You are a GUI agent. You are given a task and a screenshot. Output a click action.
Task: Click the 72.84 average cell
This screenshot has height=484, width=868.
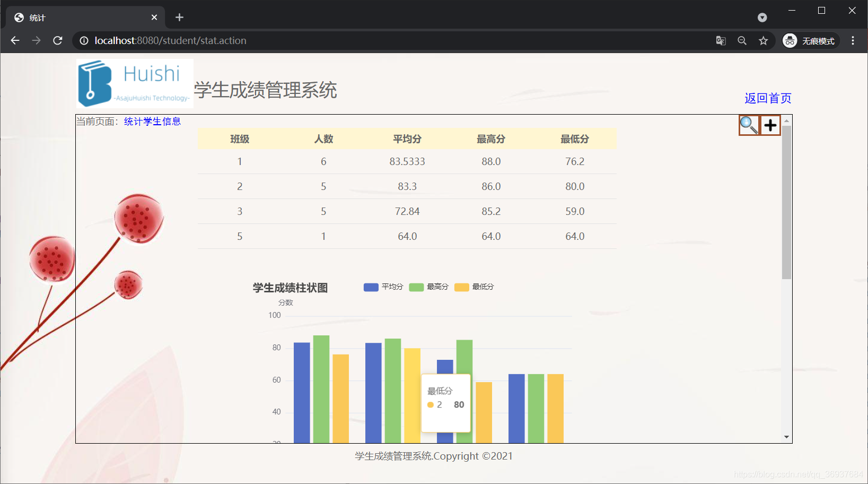click(x=407, y=211)
